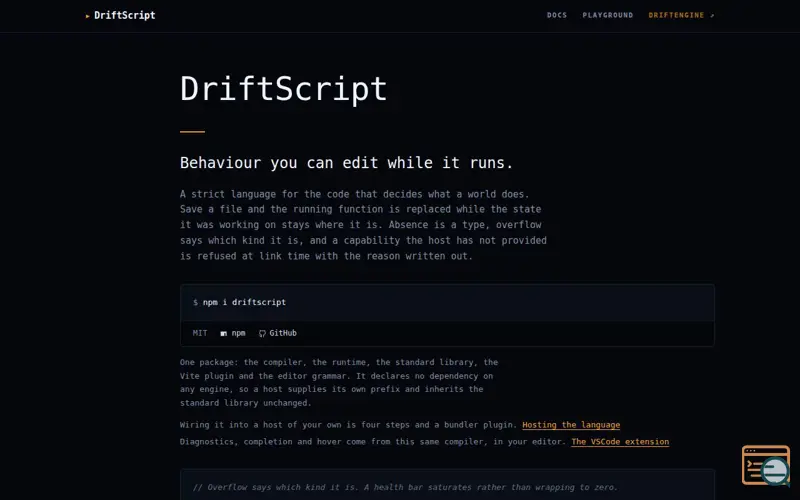Click the 'Wiring it into a host' sentence
800x500 pixels.
tap(348, 424)
